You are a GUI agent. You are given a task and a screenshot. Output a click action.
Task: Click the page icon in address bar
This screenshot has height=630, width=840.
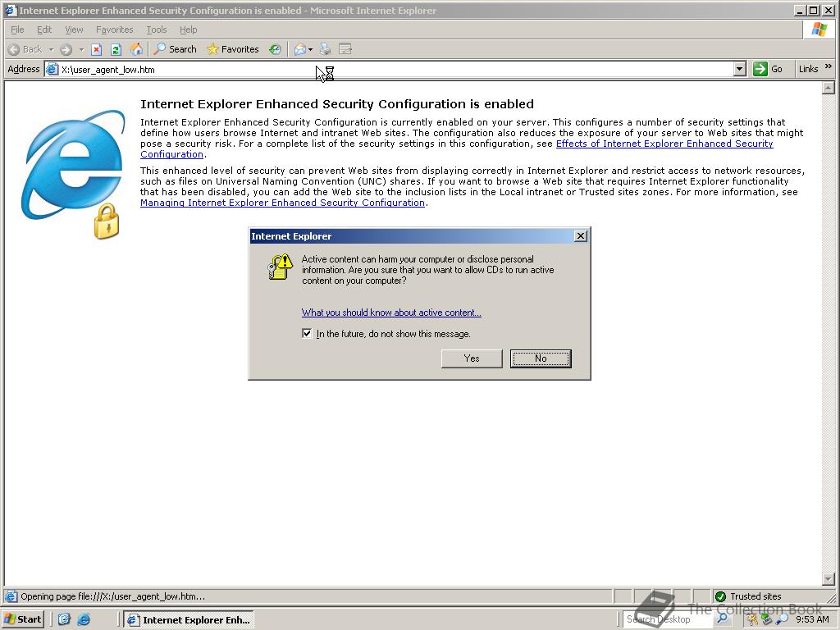pos(52,69)
